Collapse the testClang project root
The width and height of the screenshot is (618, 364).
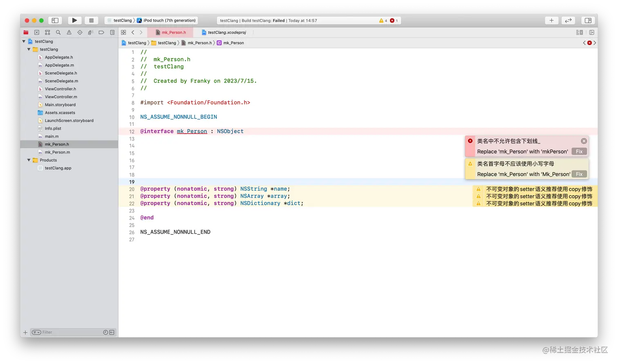point(24,41)
